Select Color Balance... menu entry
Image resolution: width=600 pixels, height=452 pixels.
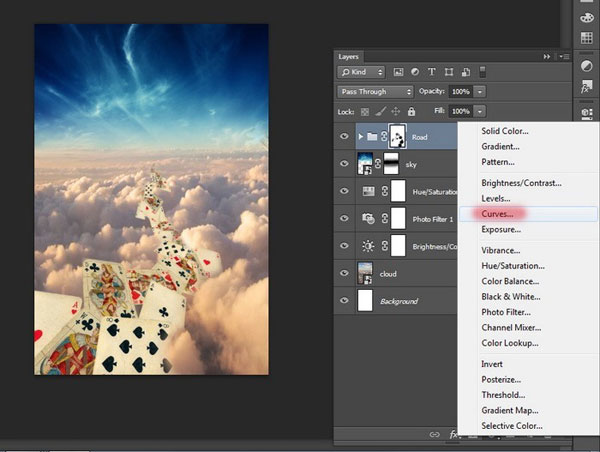(510, 281)
